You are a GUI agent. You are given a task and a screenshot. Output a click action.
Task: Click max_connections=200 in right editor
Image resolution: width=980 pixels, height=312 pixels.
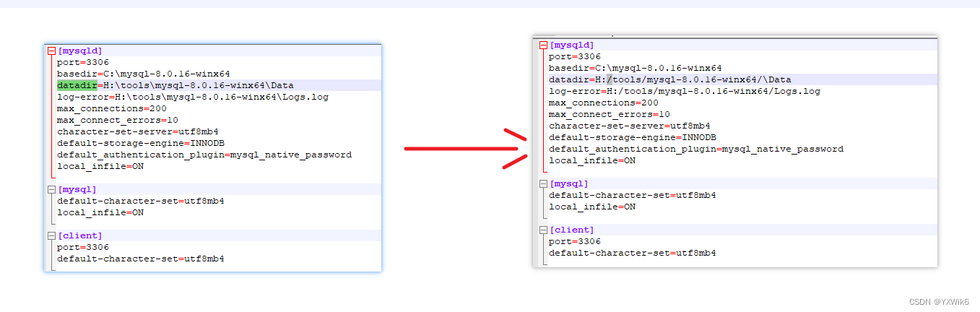pyautogui.click(x=604, y=103)
